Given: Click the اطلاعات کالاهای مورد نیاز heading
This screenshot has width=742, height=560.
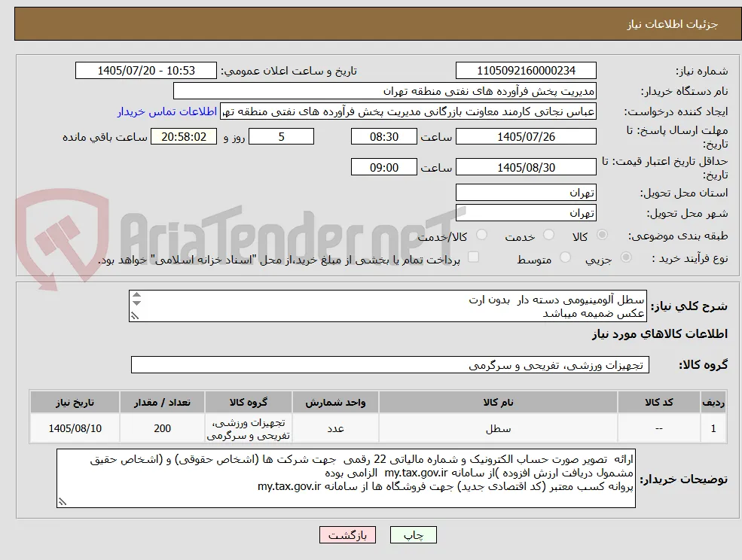Looking at the screenshot, I should click(660, 334).
